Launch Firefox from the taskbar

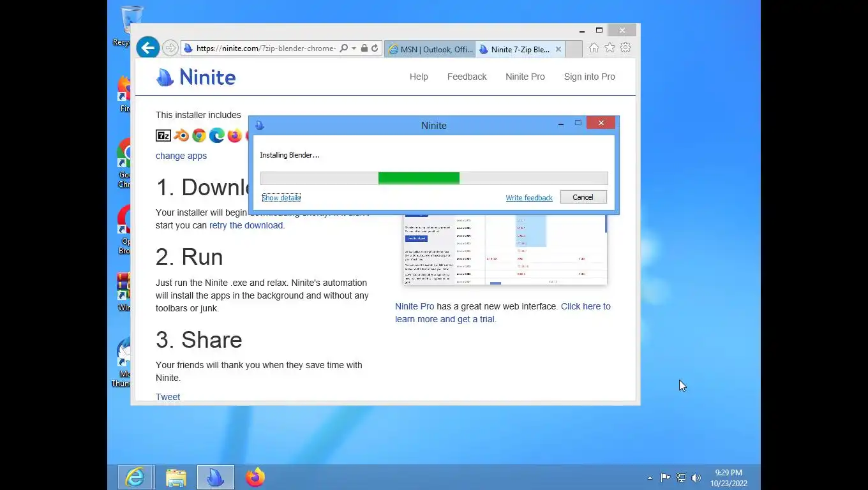point(255,477)
